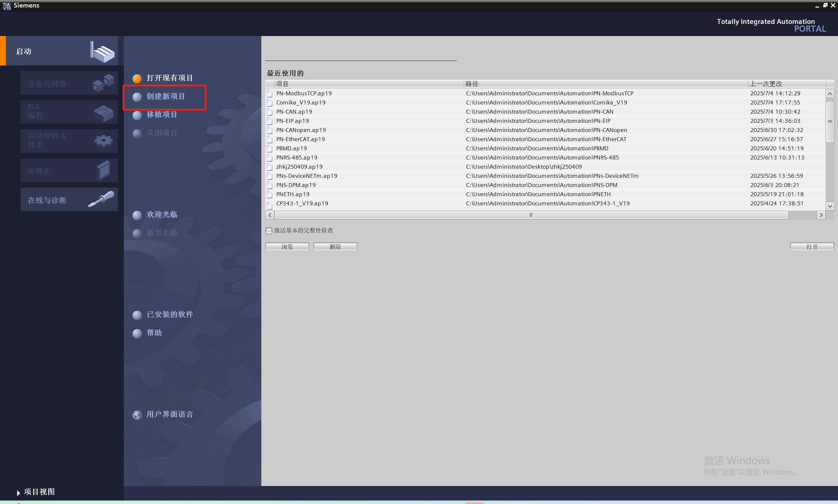Restore down the Siemens window
Screen dimensions: 838x504
coord(825,5)
